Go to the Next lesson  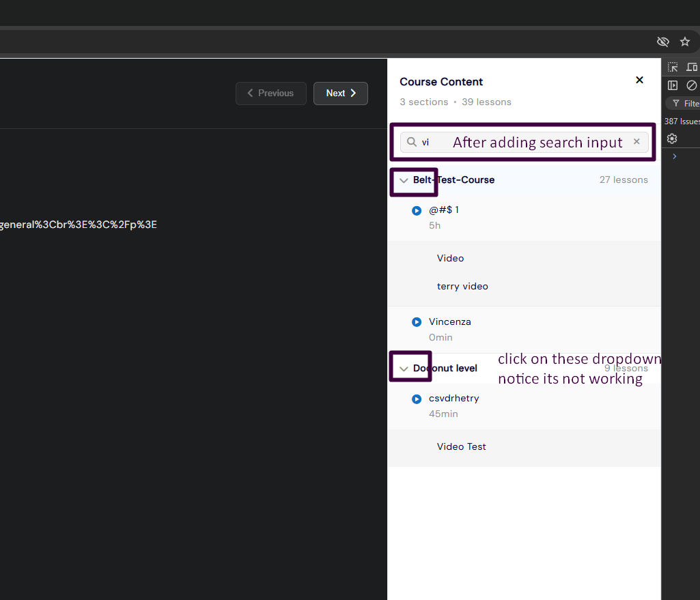pyautogui.click(x=341, y=94)
